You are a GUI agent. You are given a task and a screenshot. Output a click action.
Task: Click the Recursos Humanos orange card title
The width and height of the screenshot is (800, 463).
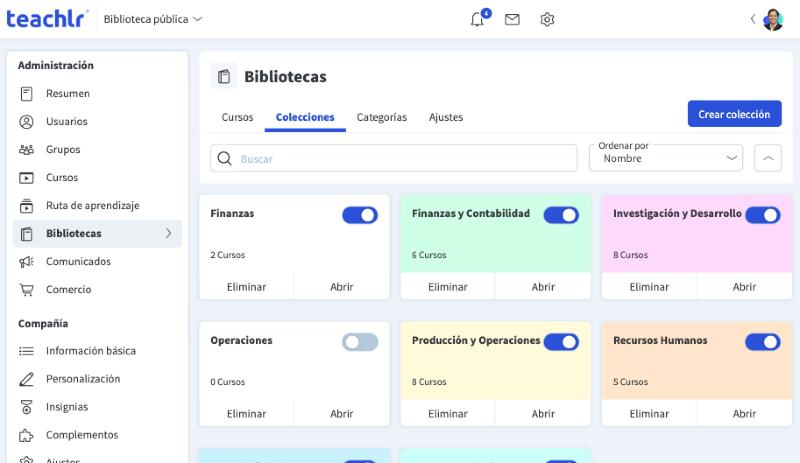(660, 340)
